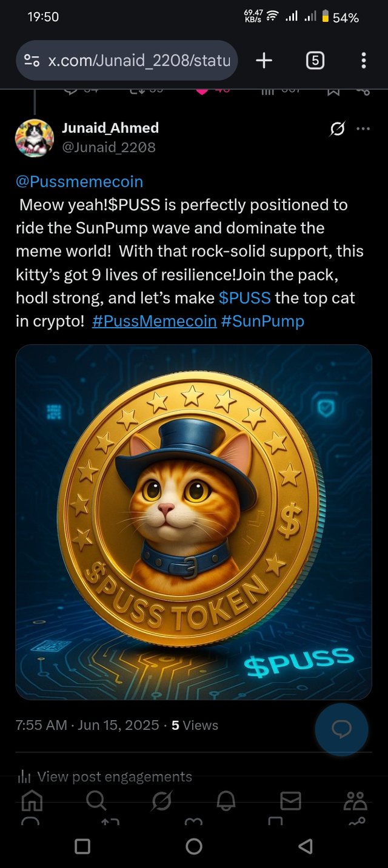Open the browser three-dot overflow menu
This screenshot has height=868, width=388.
[363, 61]
